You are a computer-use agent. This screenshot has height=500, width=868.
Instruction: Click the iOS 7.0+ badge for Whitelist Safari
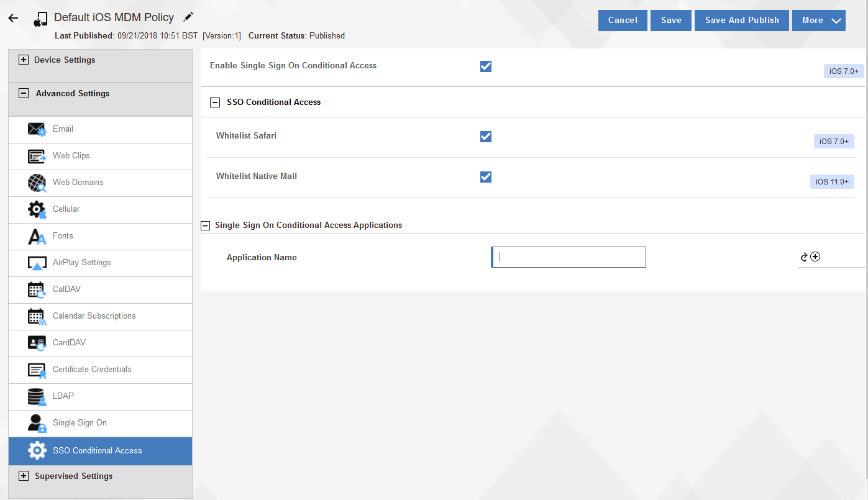point(834,142)
